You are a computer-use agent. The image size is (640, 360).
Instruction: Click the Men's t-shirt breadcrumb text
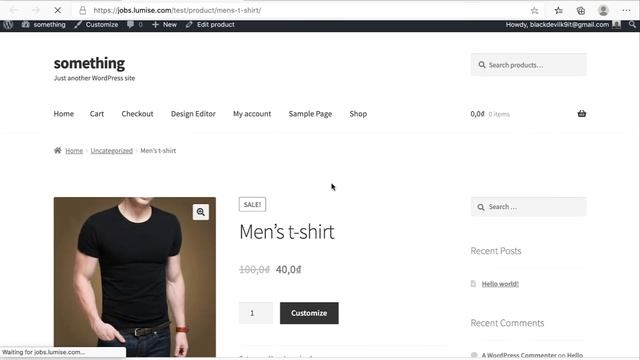(158, 151)
